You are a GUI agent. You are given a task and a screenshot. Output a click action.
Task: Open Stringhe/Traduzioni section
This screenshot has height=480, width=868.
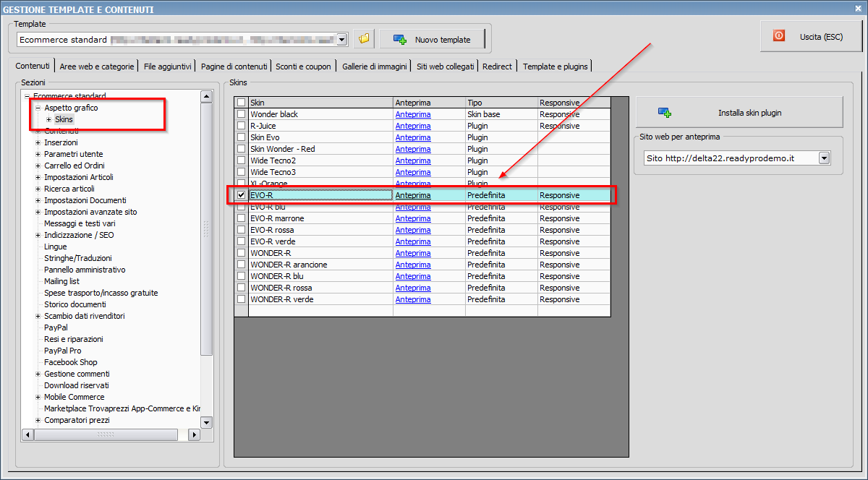[x=78, y=258]
